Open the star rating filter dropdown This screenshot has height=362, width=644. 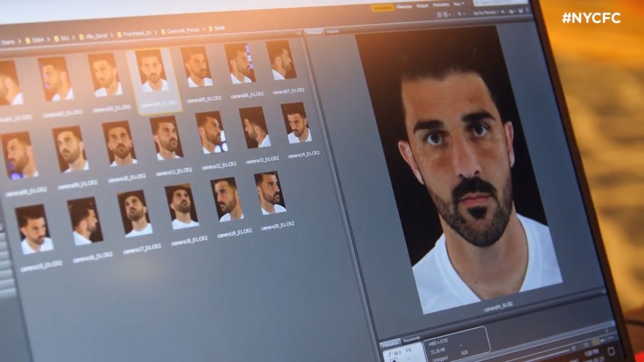460,13
